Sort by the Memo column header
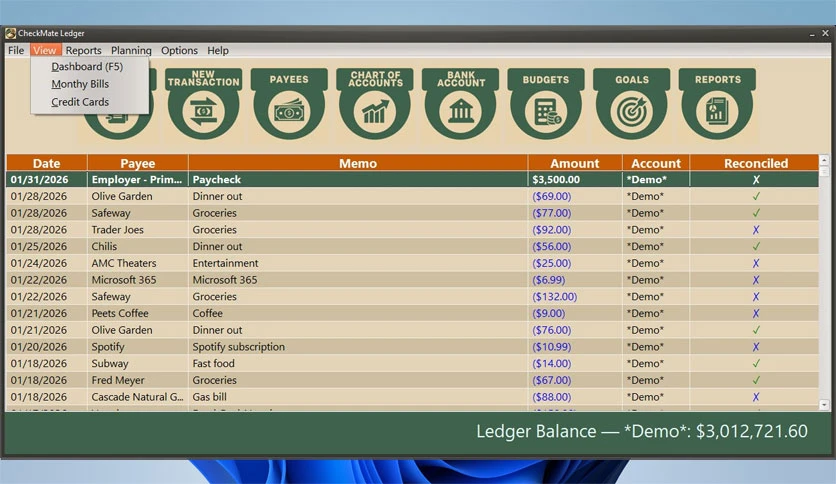This screenshot has height=484, width=836. click(x=358, y=163)
